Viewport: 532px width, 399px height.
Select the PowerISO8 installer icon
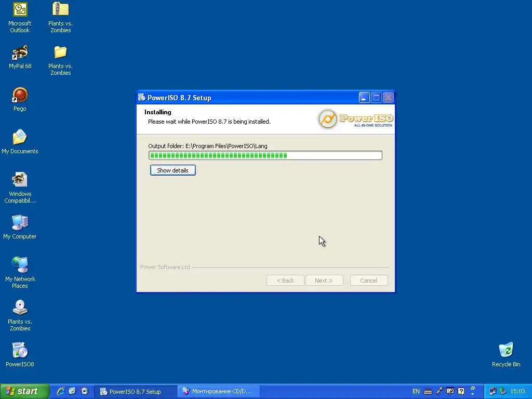(20, 355)
